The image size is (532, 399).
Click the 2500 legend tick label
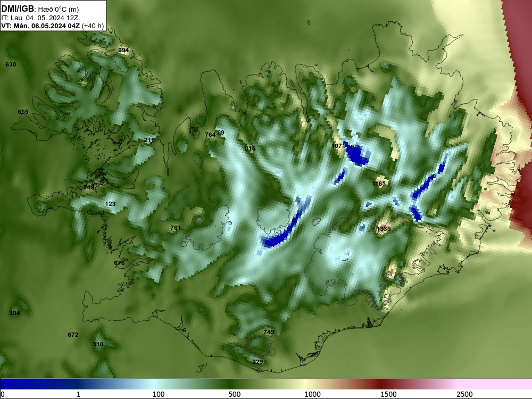464,394
